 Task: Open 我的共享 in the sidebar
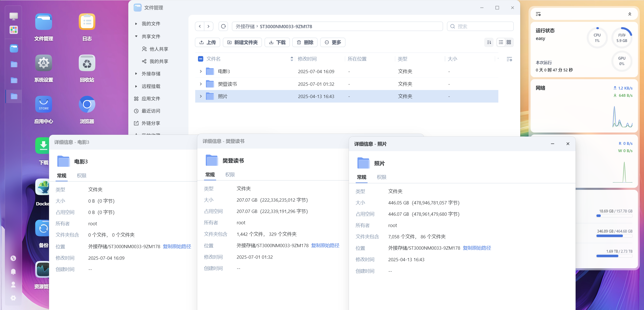click(155, 61)
